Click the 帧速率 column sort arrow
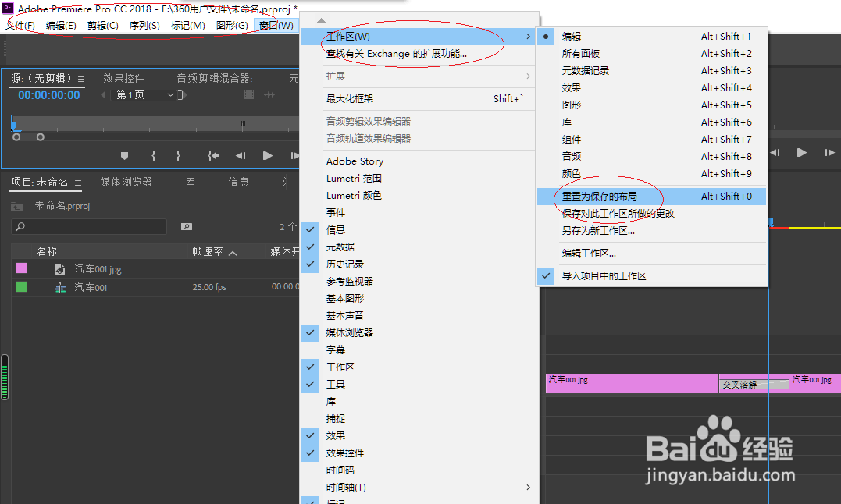Screen dimensions: 841x504 [233, 252]
